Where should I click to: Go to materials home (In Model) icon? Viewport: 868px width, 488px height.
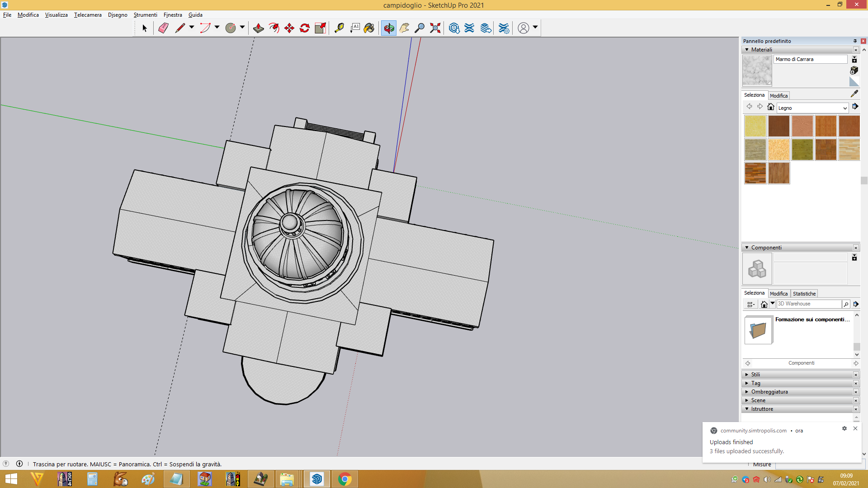point(771,107)
